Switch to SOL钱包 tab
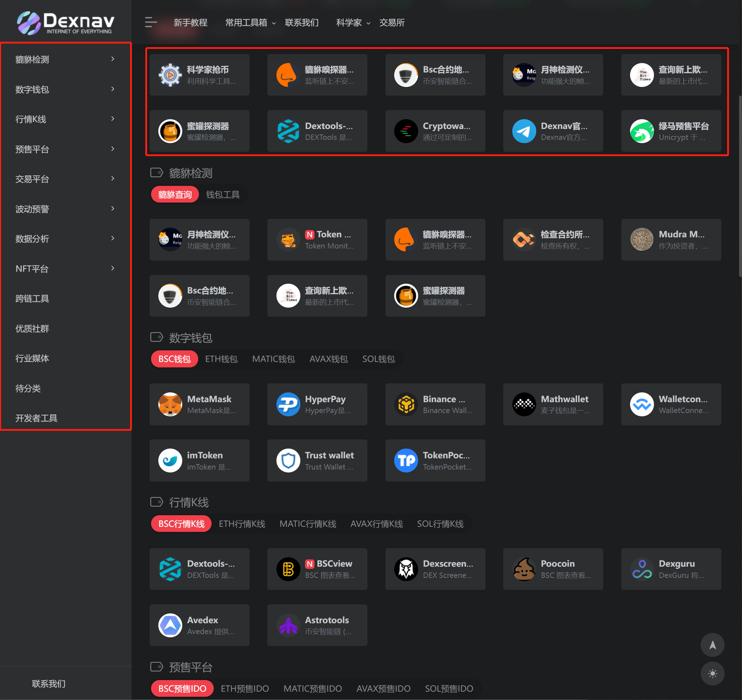The height and width of the screenshot is (700, 742). point(379,359)
